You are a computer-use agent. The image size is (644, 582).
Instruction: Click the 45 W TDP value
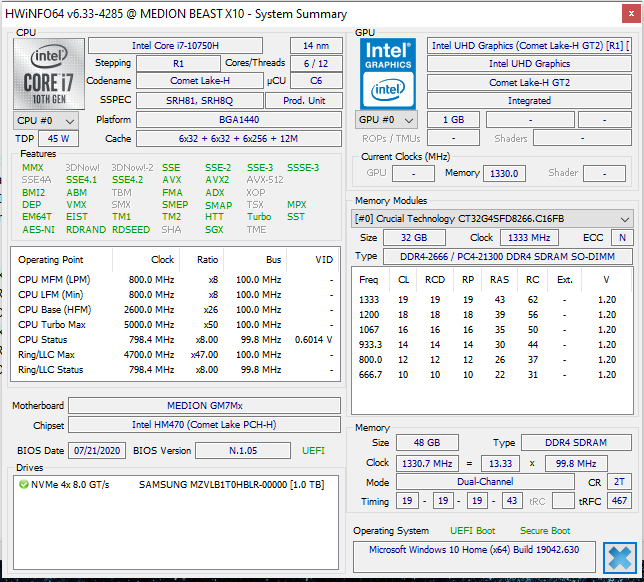coord(58,138)
